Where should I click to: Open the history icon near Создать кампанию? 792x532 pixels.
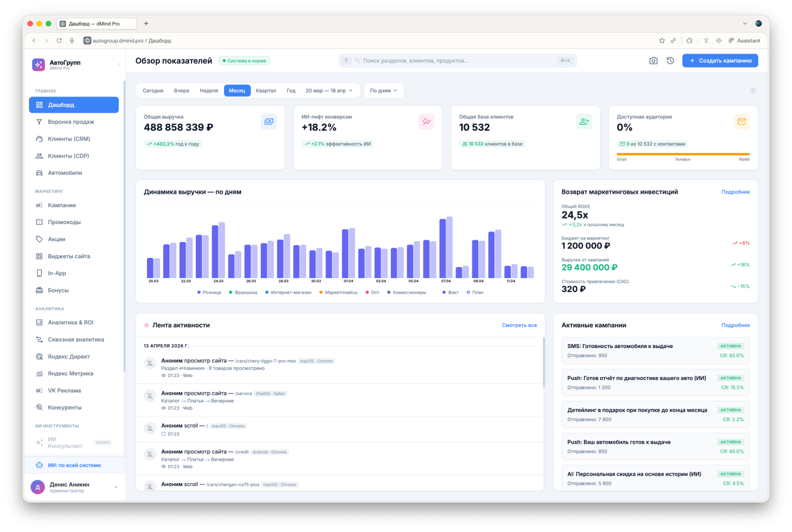point(670,61)
